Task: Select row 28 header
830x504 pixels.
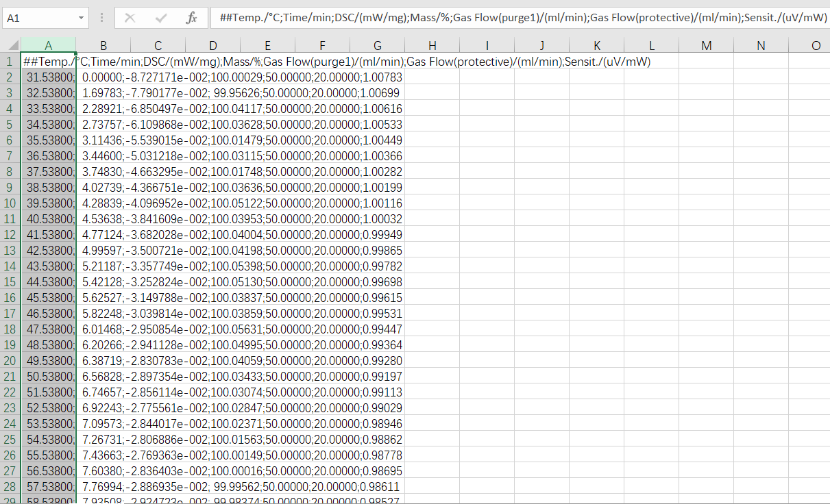Action: (x=10, y=487)
